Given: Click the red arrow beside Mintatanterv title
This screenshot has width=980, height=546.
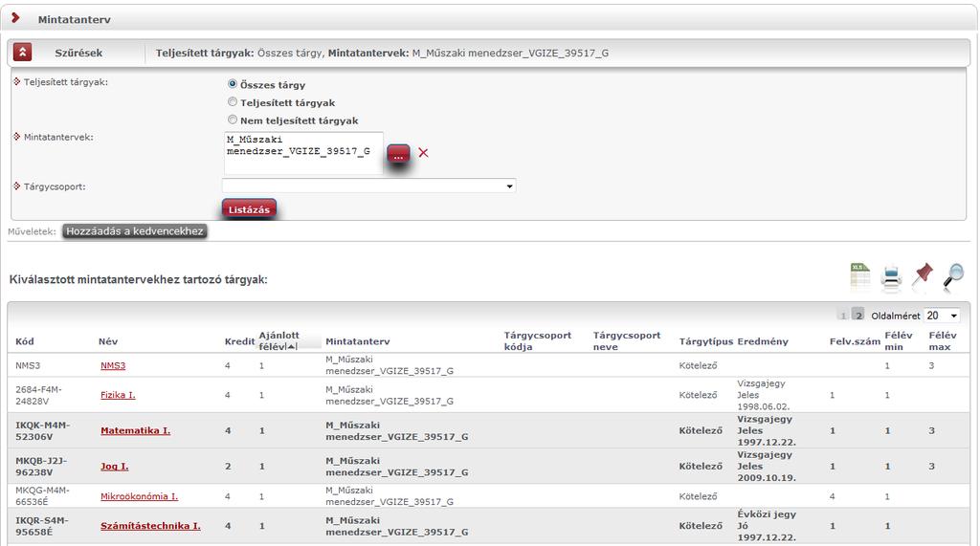Looking at the screenshot, I should (15, 18).
